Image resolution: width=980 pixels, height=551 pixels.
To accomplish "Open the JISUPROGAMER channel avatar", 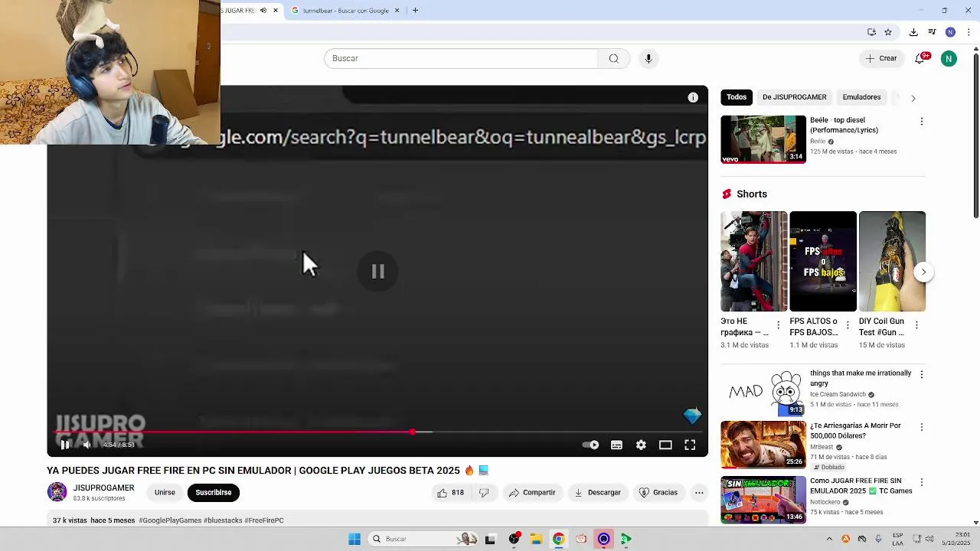I will click(x=57, y=492).
